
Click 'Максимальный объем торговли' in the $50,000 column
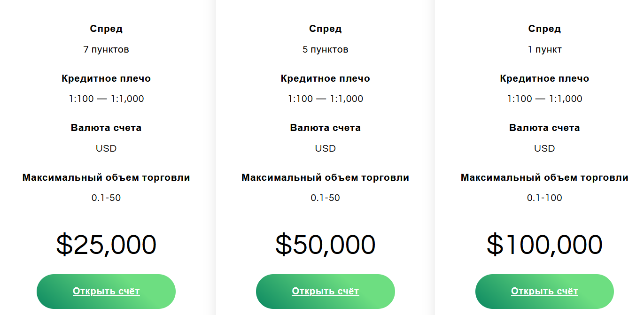(325, 177)
